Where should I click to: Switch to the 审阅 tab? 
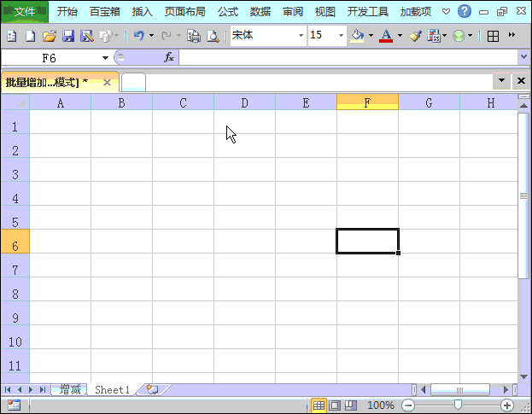pos(293,12)
